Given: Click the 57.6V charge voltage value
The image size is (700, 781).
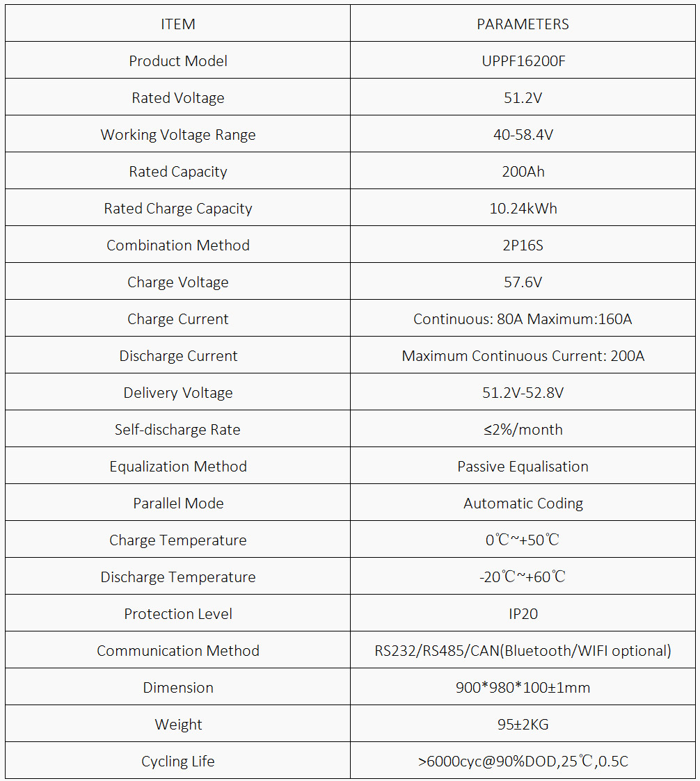Looking at the screenshot, I should tap(523, 282).
